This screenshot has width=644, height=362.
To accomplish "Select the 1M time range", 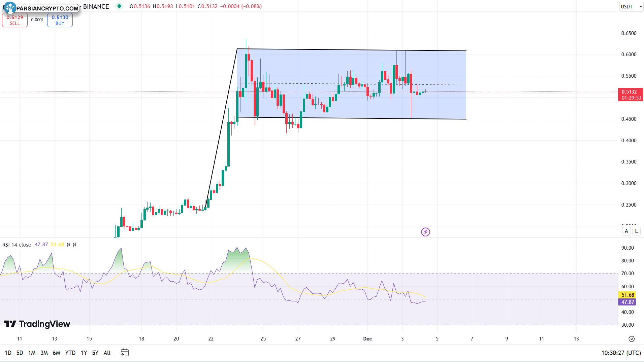I will coord(32,353).
